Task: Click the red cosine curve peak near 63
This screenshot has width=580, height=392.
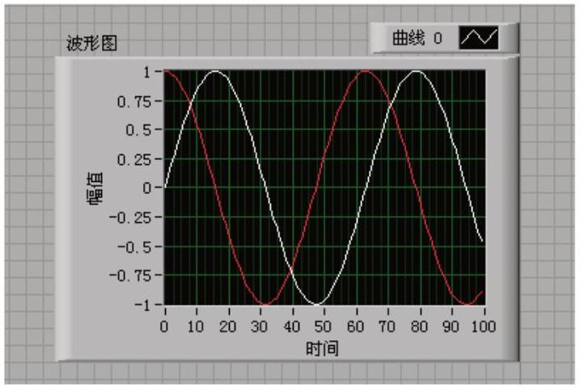Action: (366, 71)
